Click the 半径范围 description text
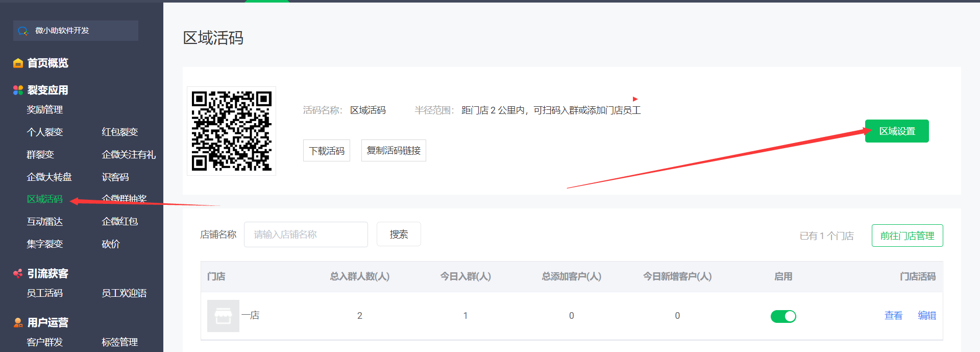The image size is (980, 352). coord(551,110)
